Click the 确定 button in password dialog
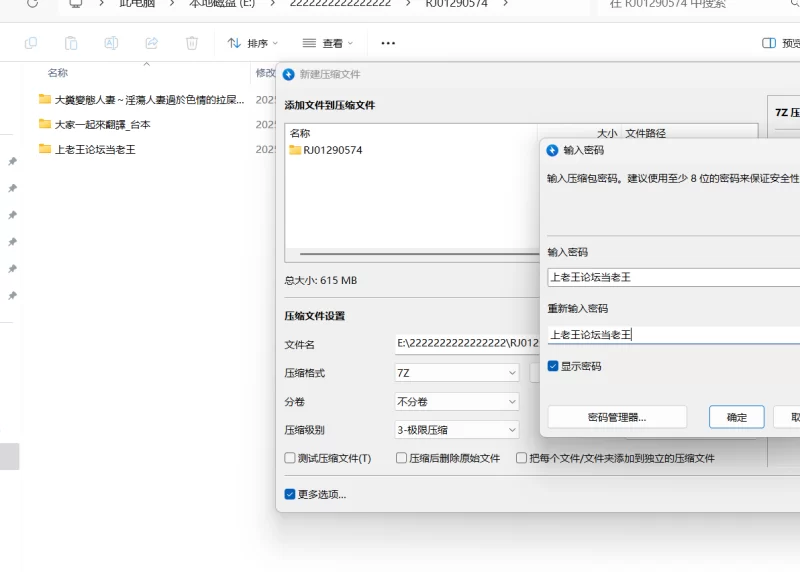Viewport: 800px width, 572px height. [x=737, y=417]
